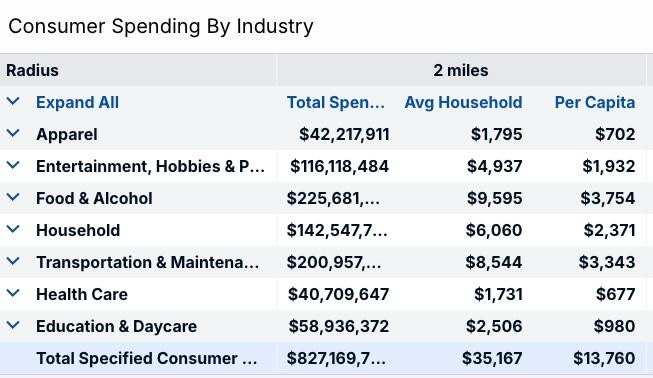Screen dimensions: 653x378
Task: Expand the Apparel category chevron
Action: (13, 133)
